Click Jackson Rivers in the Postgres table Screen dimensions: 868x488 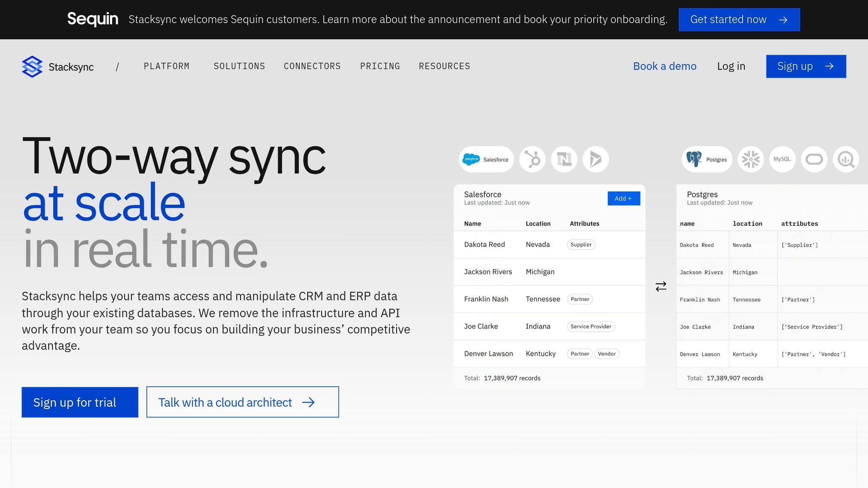pos(701,272)
